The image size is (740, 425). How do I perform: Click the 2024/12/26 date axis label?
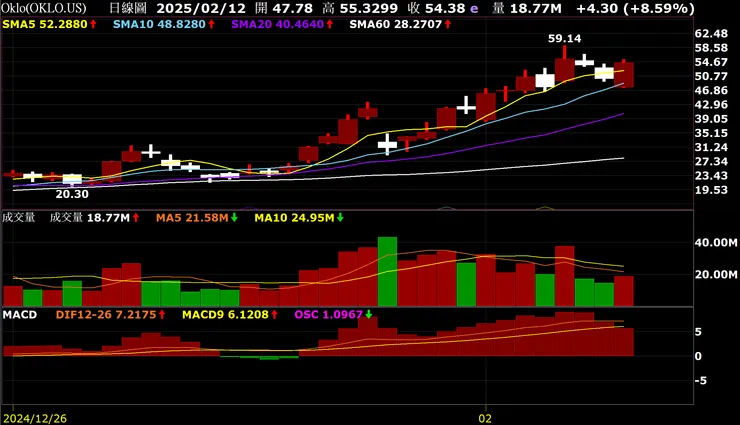[x=35, y=418]
